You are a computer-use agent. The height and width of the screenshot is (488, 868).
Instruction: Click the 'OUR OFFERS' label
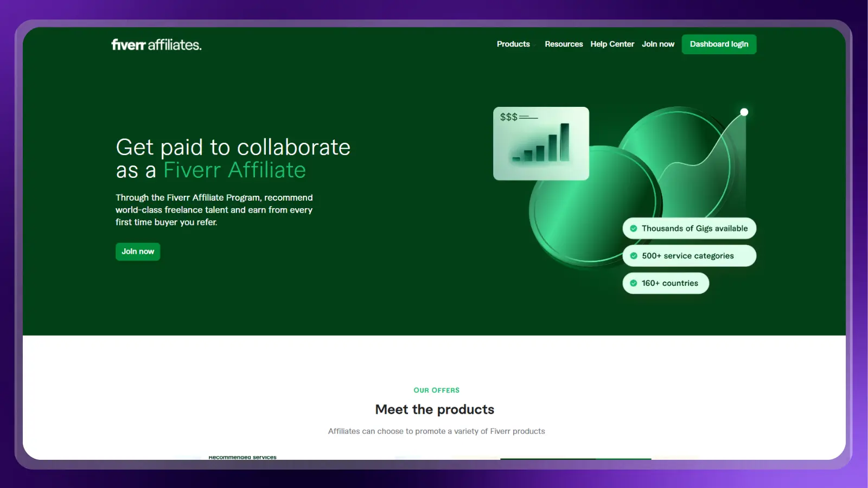click(436, 390)
